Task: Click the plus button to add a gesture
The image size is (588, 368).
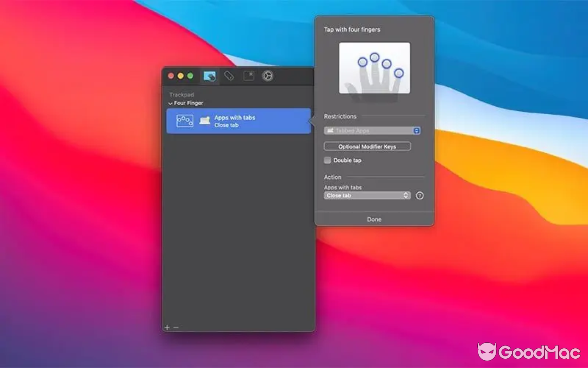Action: [167, 327]
